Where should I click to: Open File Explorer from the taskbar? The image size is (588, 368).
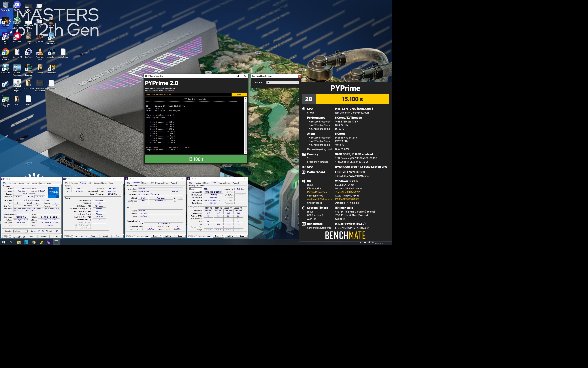point(19,242)
